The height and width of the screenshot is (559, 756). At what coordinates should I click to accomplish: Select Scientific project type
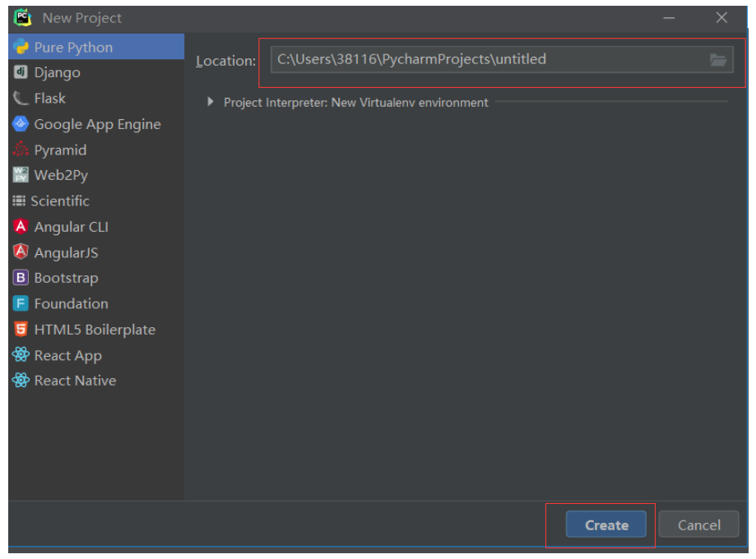(96, 201)
